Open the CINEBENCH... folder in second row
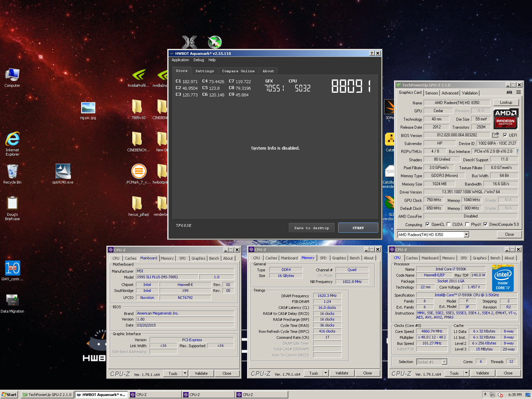532x399 pixels. pyautogui.click(x=137, y=139)
